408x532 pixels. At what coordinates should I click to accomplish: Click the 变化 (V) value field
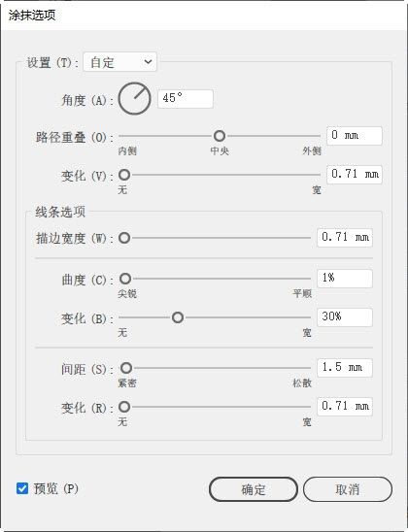pyautogui.click(x=354, y=175)
